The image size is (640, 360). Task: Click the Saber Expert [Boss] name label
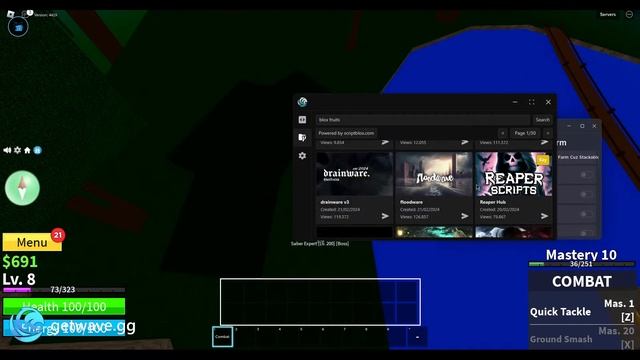pyautogui.click(x=320, y=244)
